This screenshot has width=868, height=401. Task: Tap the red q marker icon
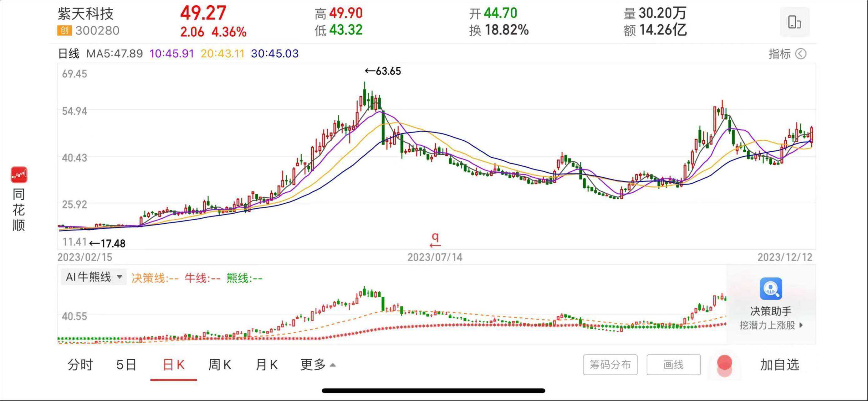(x=435, y=240)
